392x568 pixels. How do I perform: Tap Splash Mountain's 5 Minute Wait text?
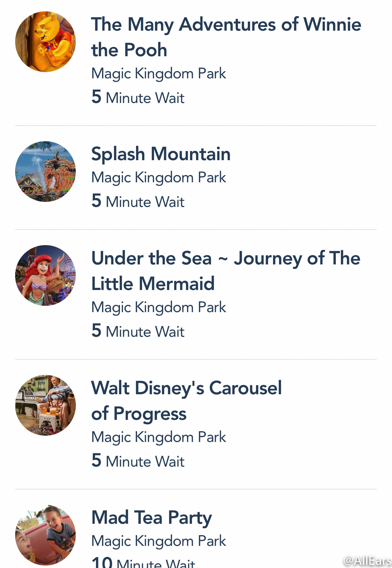[138, 201]
